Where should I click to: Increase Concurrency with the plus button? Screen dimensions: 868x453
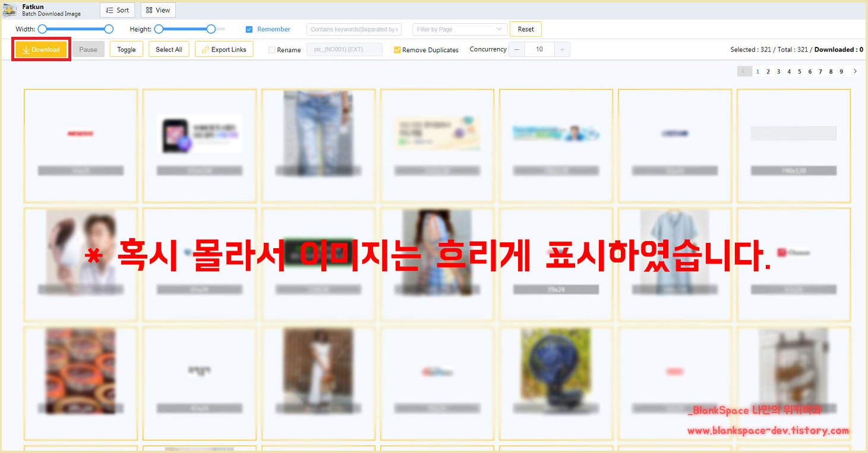562,49
